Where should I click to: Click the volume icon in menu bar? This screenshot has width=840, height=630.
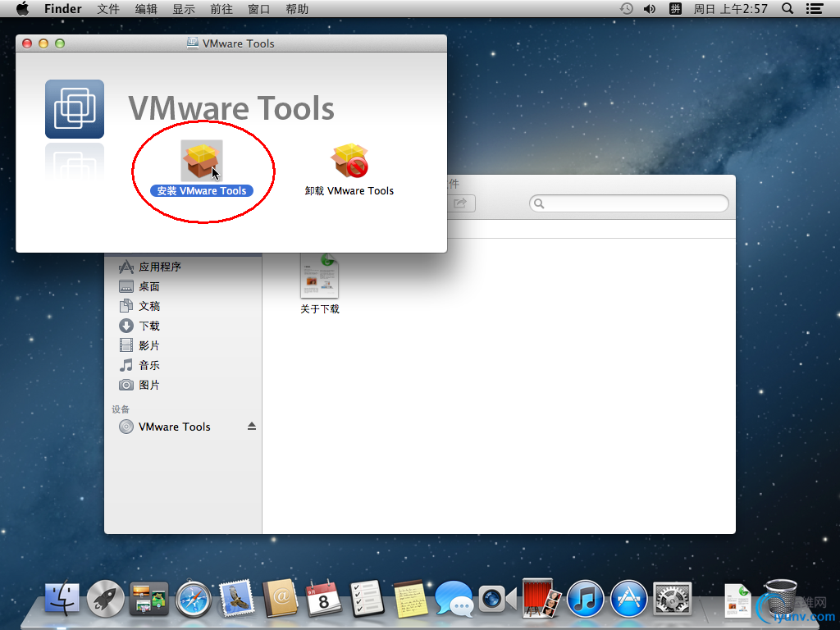pyautogui.click(x=650, y=8)
